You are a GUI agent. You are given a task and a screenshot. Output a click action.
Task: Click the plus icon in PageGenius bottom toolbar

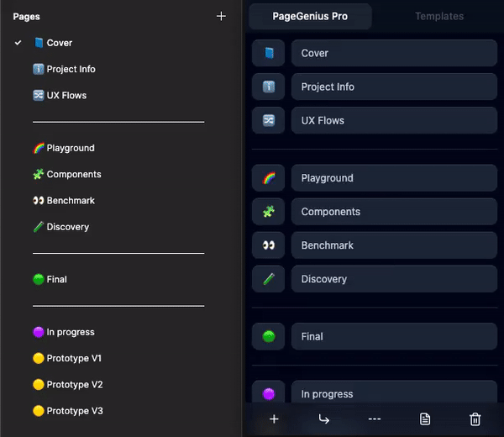274,419
